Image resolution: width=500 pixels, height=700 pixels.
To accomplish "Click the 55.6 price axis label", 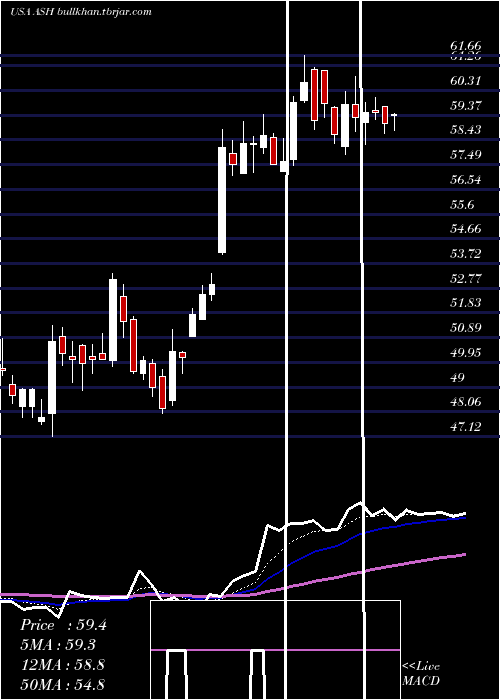I will pyautogui.click(x=462, y=205).
